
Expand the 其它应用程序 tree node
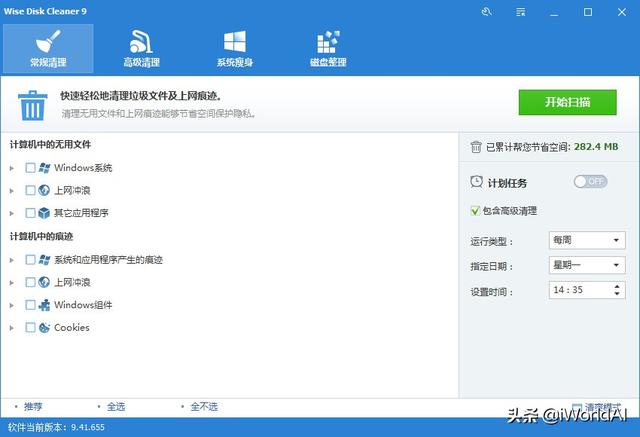pos(12,213)
